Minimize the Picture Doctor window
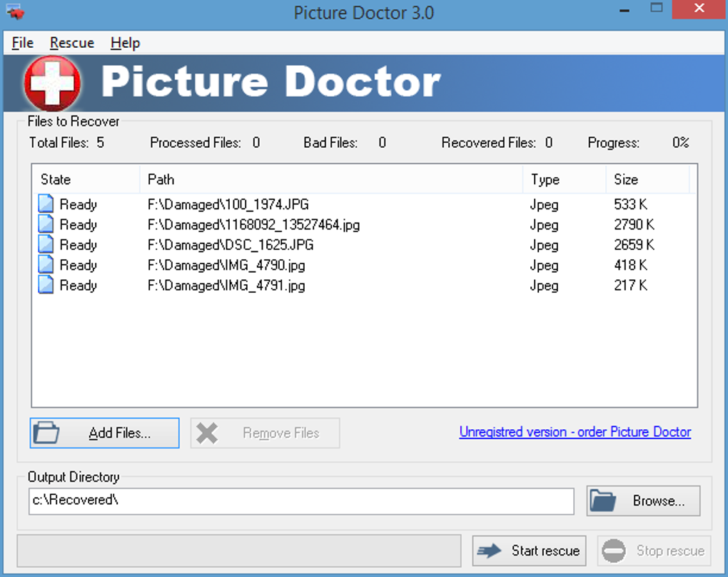 pyautogui.click(x=625, y=9)
